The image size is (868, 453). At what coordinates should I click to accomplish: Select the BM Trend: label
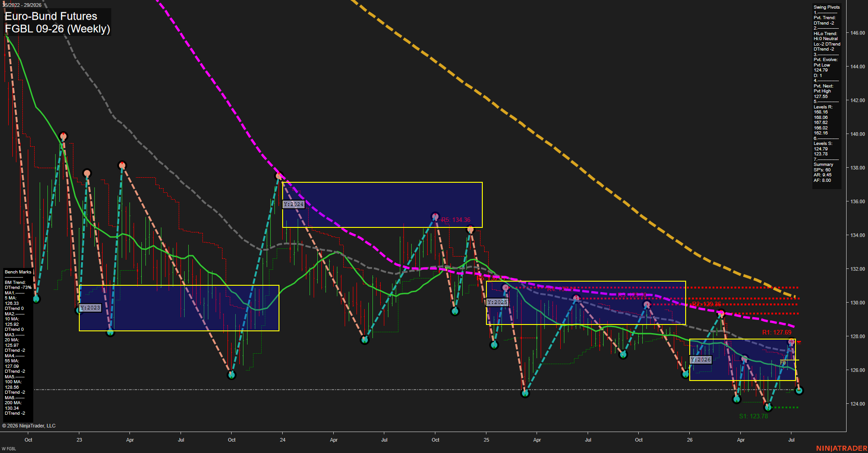click(x=15, y=283)
